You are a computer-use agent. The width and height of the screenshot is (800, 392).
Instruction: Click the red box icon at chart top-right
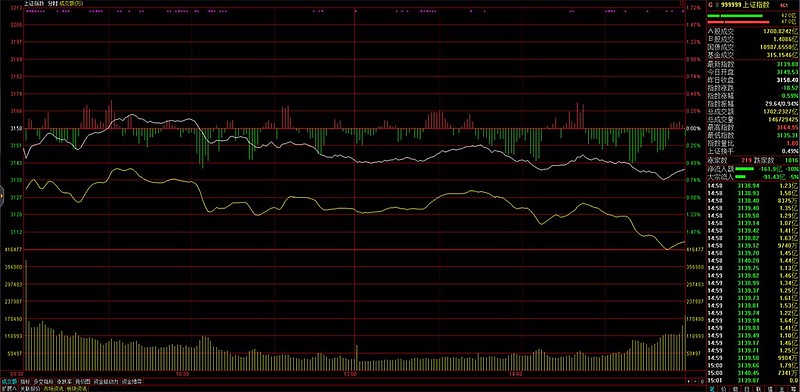tap(683, 3)
